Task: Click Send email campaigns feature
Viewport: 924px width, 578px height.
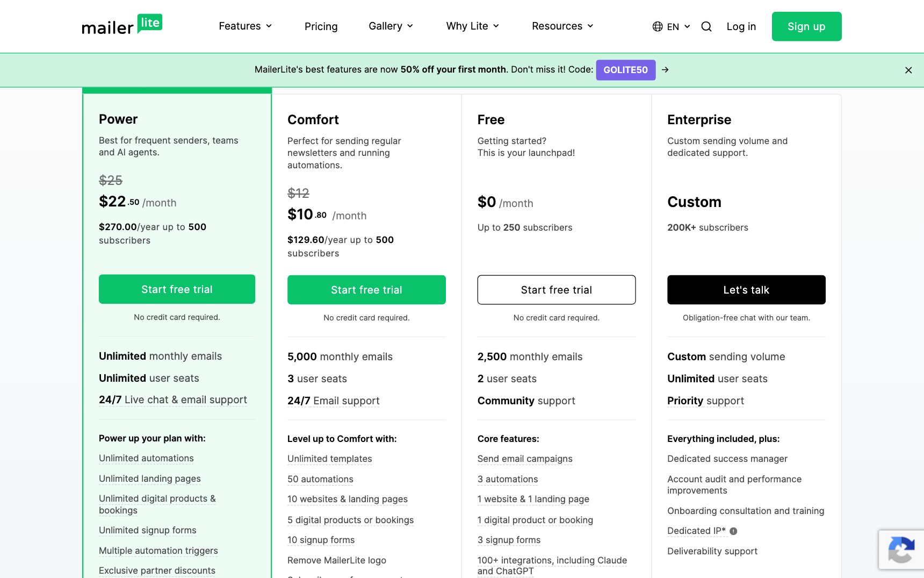Action: click(x=525, y=459)
